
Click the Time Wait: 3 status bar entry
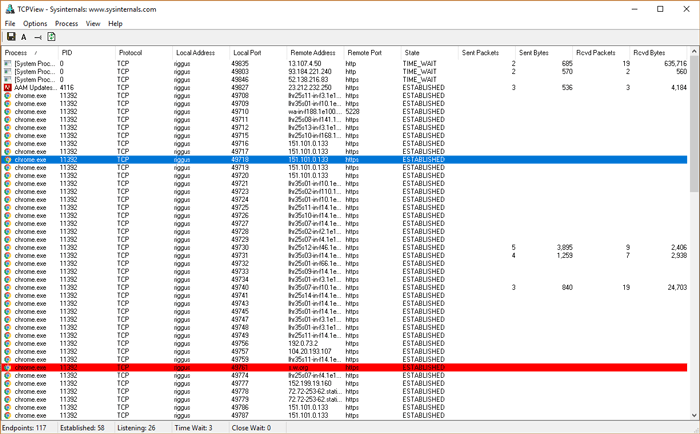tap(193, 428)
